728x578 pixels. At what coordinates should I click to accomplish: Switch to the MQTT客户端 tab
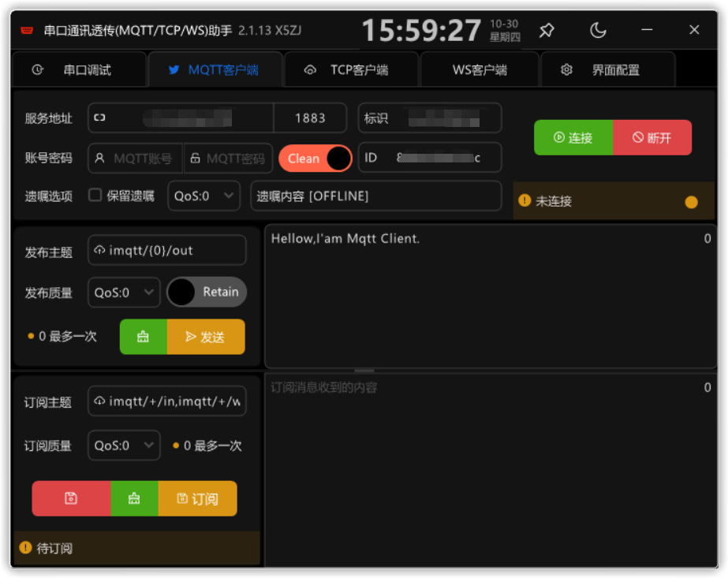click(x=215, y=69)
